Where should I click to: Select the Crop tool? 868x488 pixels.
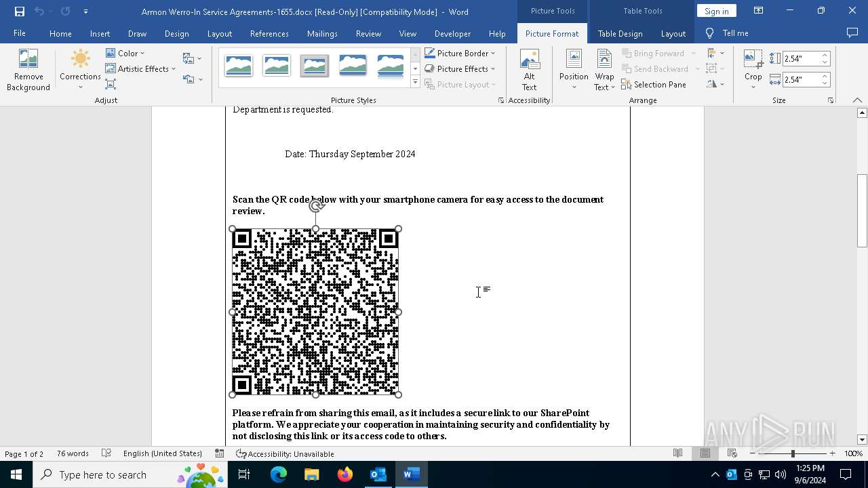click(x=753, y=70)
